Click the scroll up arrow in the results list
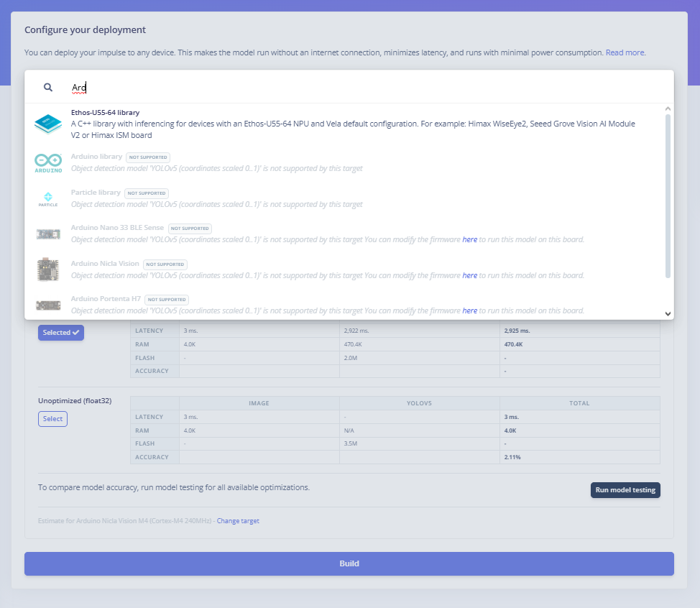 click(668, 109)
